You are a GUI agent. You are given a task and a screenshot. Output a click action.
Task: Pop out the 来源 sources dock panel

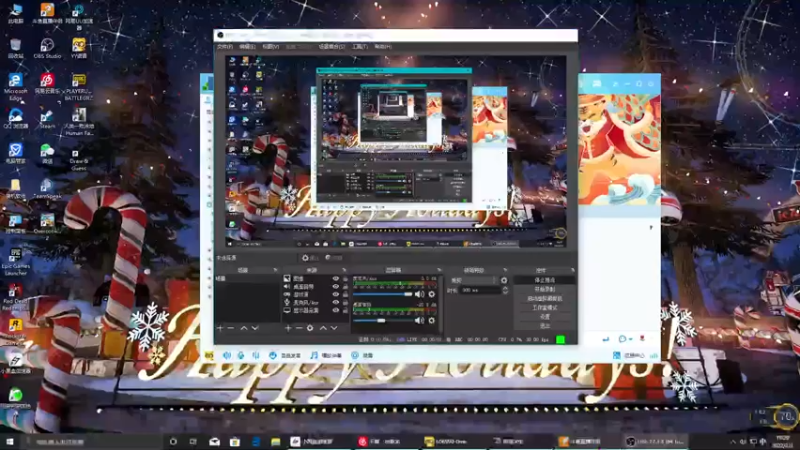click(x=344, y=270)
